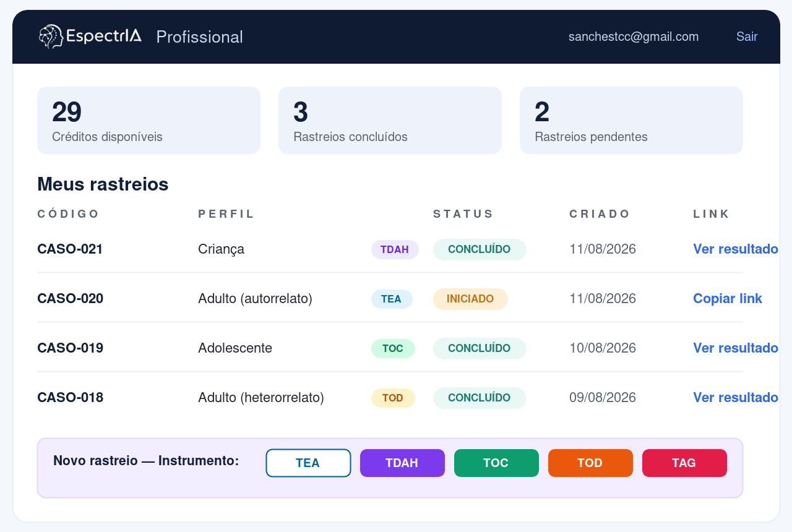The image size is (792, 532).
Task: View result of CASO-019
Action: coord(736,348)
